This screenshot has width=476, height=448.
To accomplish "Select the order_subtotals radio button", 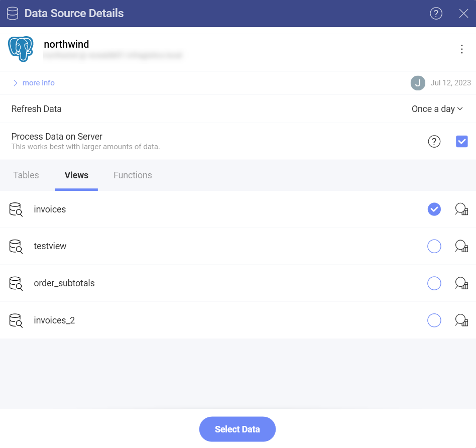I will click(x=434, y=283).
